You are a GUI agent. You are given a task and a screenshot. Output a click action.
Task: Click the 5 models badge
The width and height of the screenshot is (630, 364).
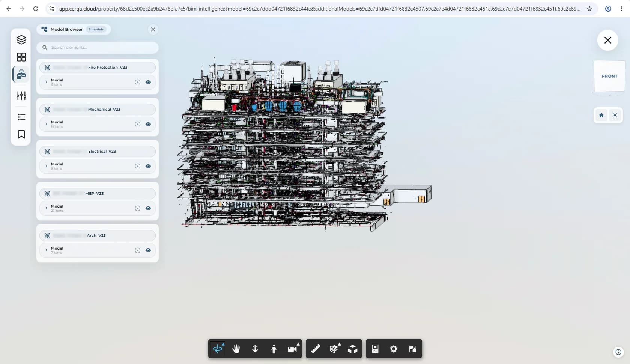click(x=96, y=29)
